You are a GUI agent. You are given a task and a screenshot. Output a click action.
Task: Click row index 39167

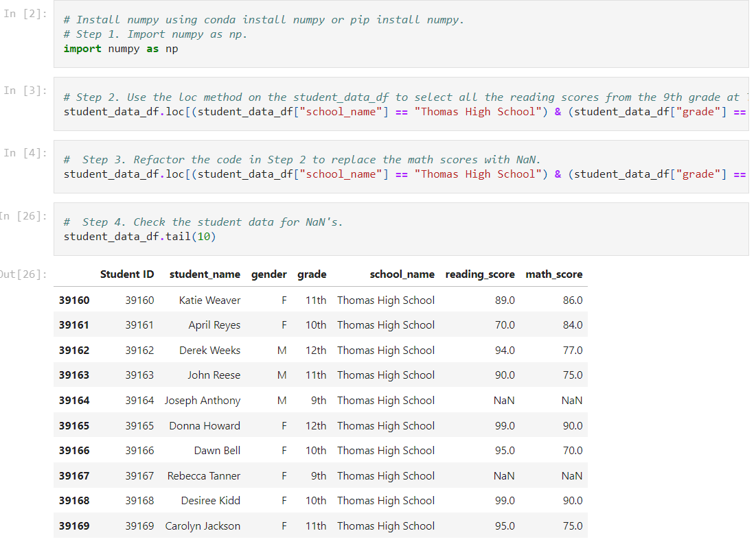pyautogui.click(x=74, y=476)
